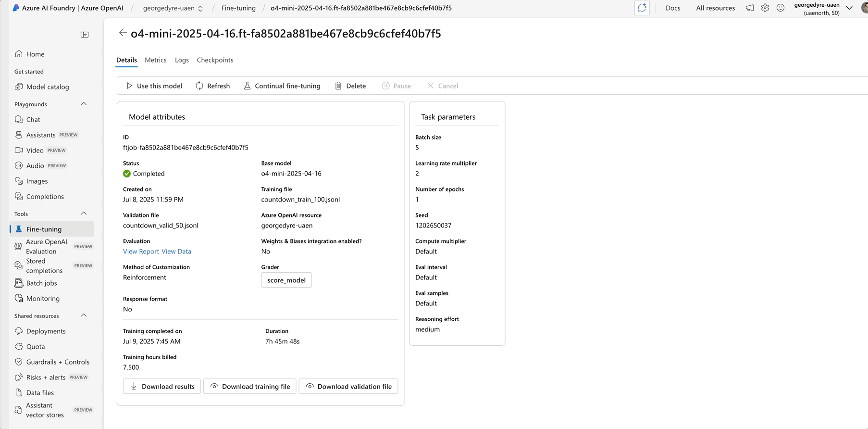Click the Download results button
The height and width of the screenshot is (429, 868).
click(x=162, y=386)
